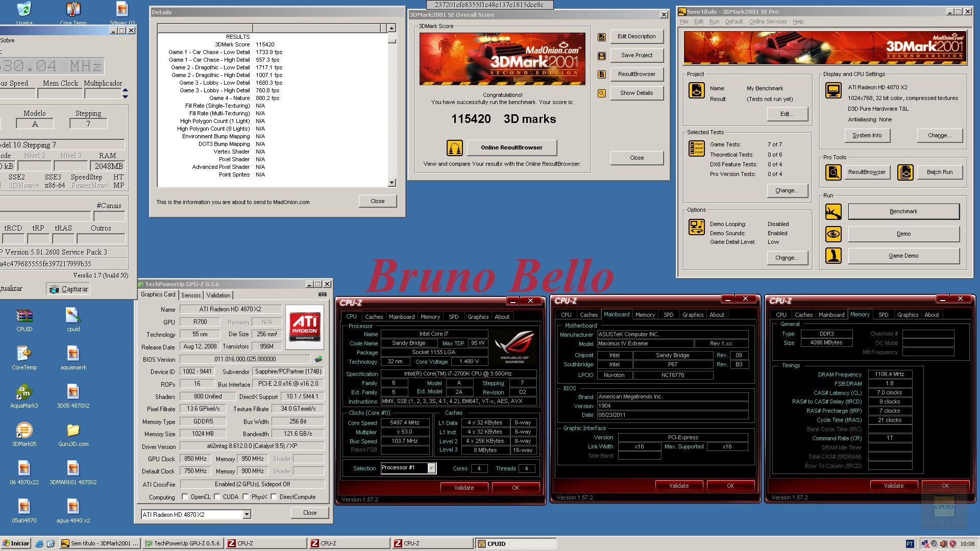
Task: Click the Options icon in 3DMark2001
Action: (x=697, y=227)
